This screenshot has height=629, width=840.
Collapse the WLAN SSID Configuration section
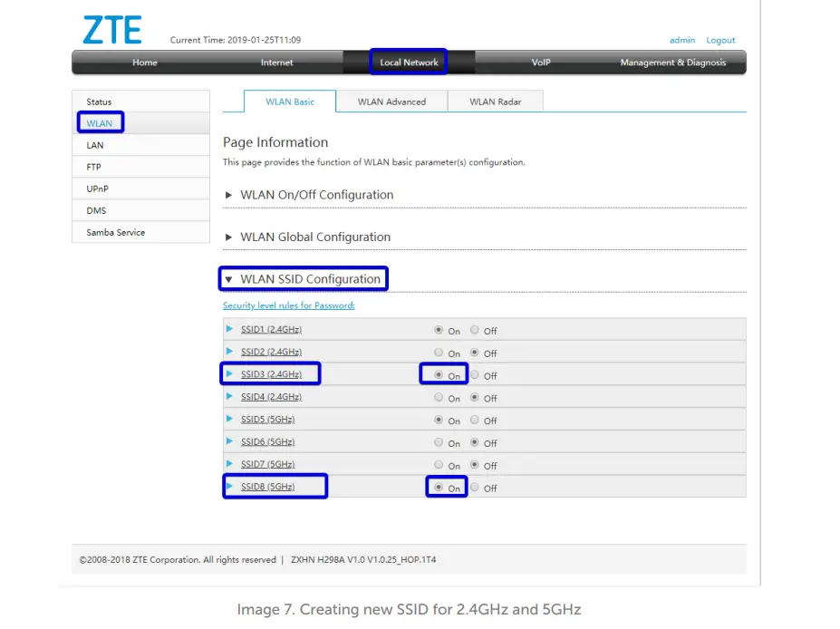tap(302, 278)
